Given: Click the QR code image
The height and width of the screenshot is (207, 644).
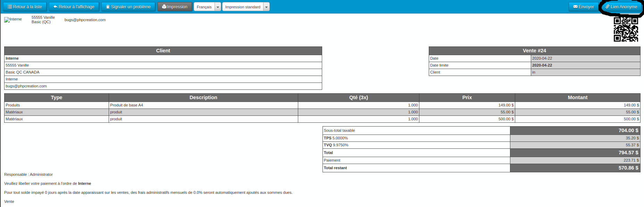Looking at the screenshot, I should [626, 29].
